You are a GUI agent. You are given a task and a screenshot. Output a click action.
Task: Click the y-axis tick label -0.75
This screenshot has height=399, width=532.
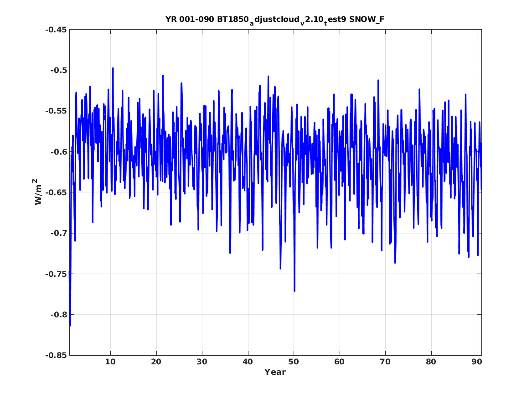[56, 274]
